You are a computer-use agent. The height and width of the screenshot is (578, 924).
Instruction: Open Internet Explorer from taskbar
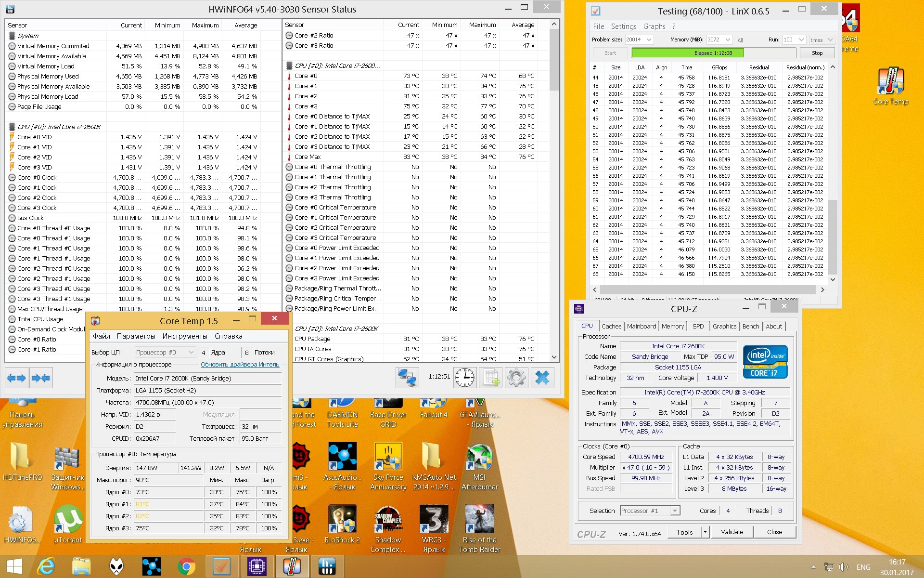(x=46, y=566)
